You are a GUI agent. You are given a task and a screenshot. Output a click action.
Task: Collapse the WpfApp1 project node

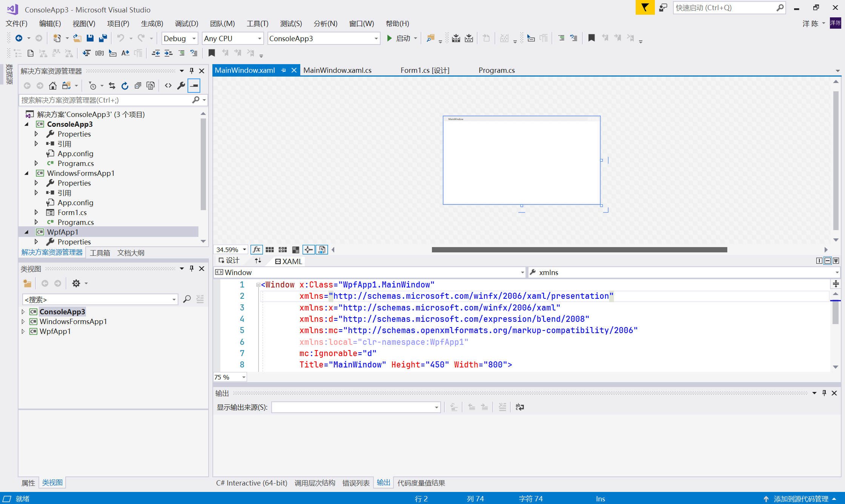coord(26,232)
